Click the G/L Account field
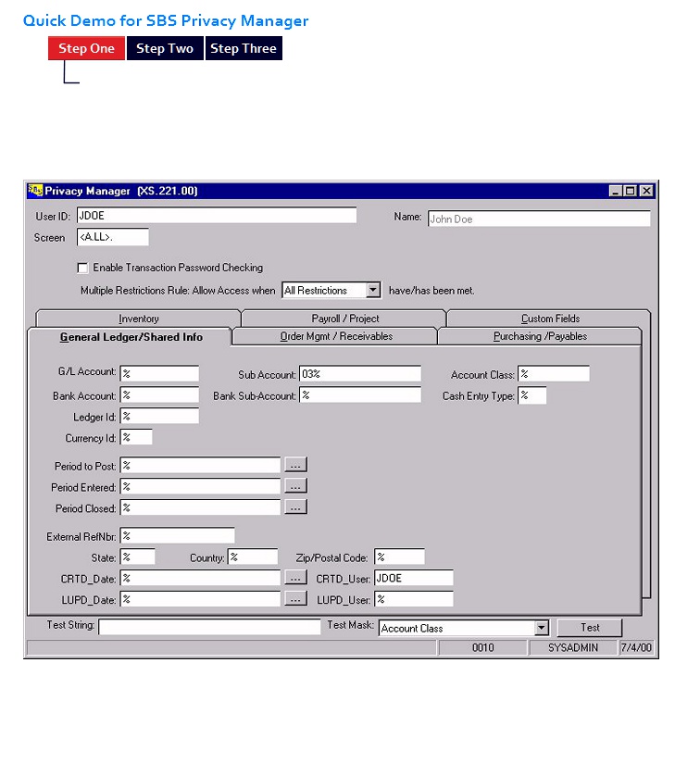The image size is (700, 763). (159, 373)
